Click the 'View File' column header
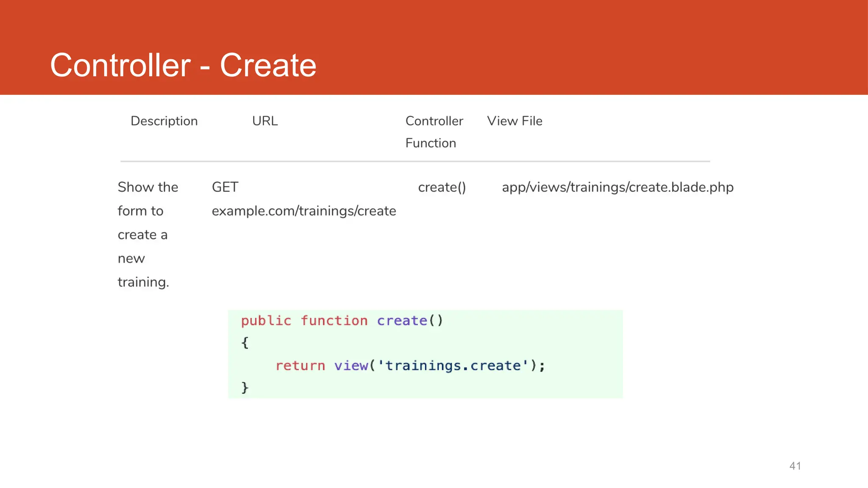 click(x=515, y=121)
